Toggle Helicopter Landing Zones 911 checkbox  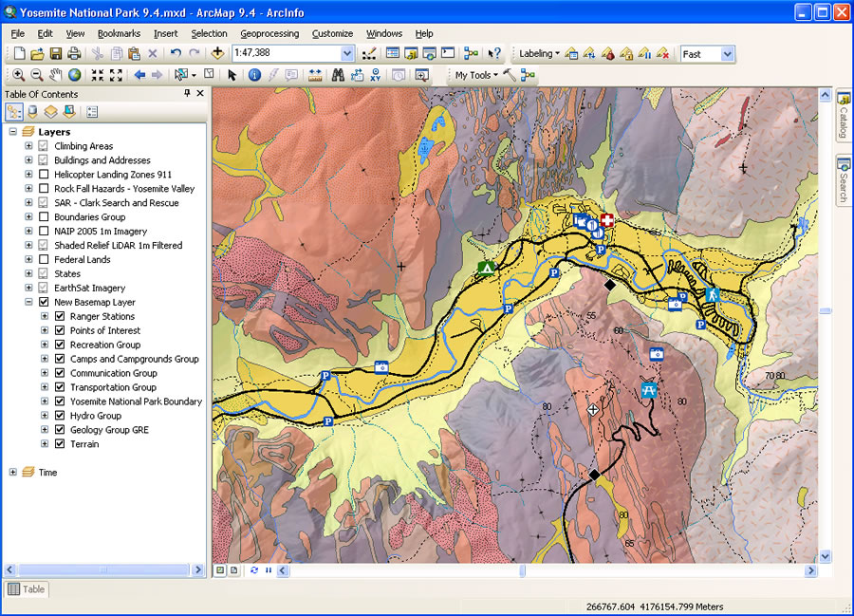coord(44,175)
